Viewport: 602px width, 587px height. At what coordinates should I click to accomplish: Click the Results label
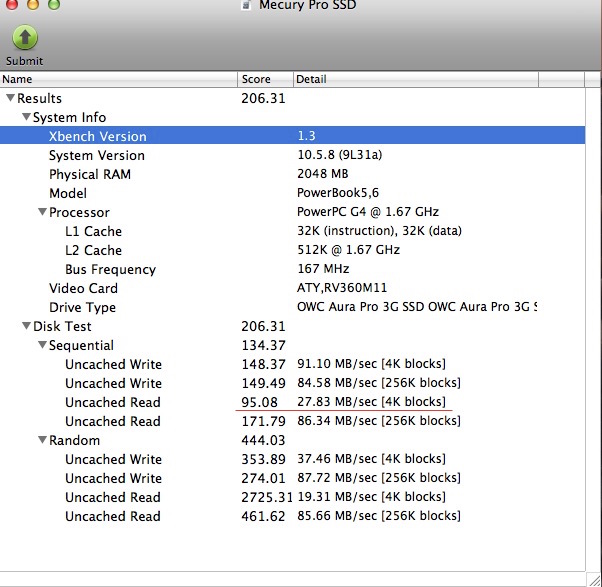click(40, 98)
